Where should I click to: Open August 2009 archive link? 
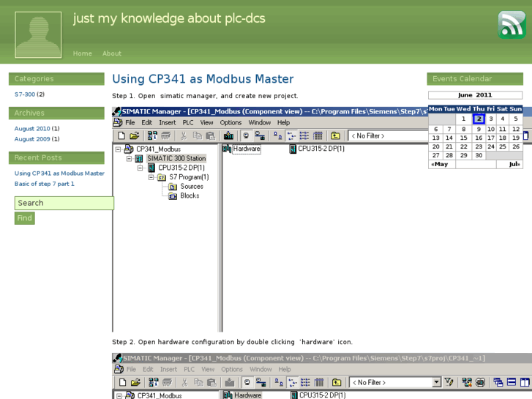32,139
